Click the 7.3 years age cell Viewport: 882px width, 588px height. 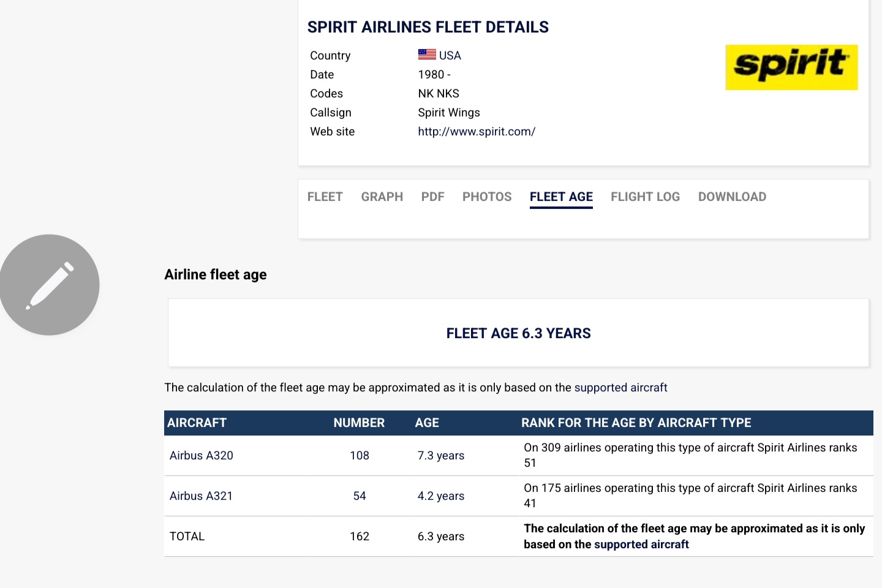(441, 456)
